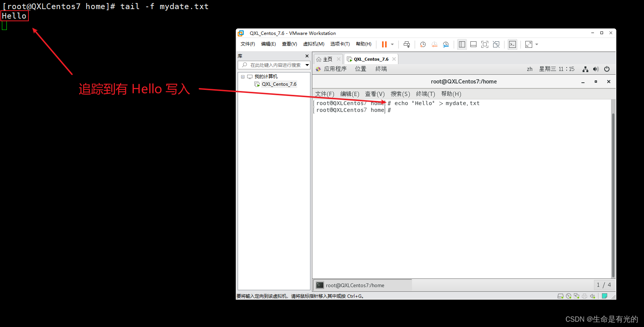This screenshot has width=644, height=327.
Task: Open the snapshot manager
Action: 446,44
